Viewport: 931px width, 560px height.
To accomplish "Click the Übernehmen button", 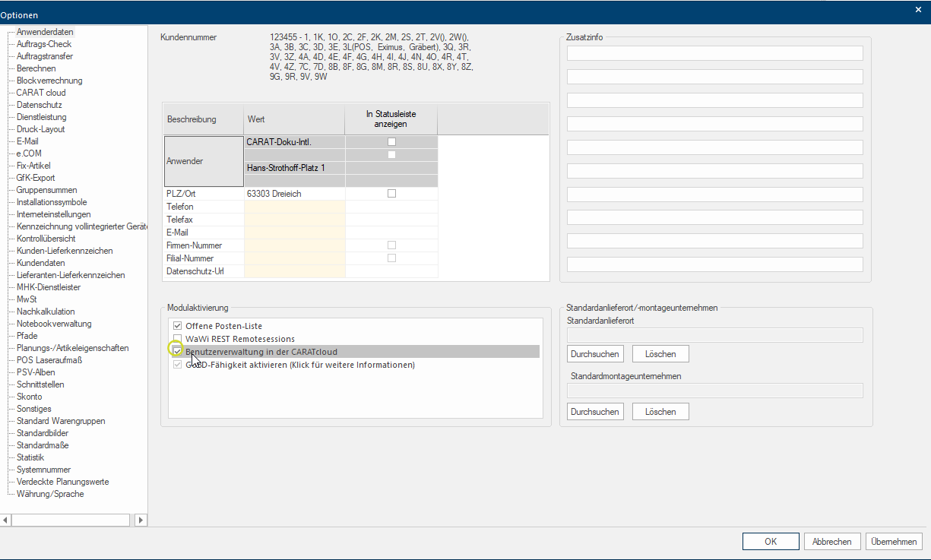I will click(x=894, y=542).
